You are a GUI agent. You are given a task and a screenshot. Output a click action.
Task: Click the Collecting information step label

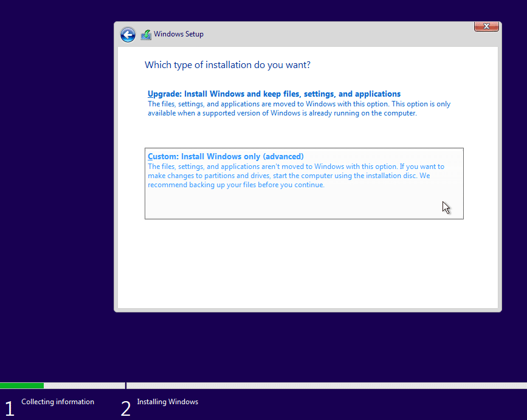(x=58, y=402)
